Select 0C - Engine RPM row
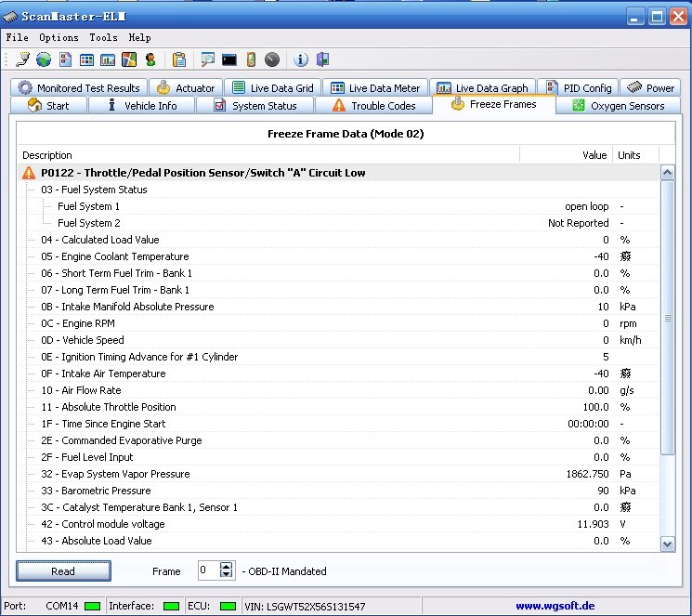Screen dimensions: 692x616 [339, 323]
